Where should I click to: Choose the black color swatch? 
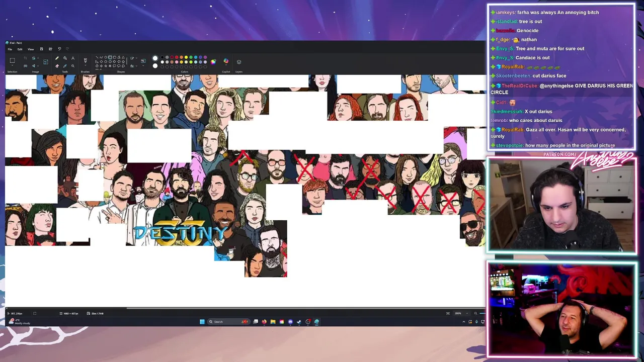click(x=163, y=57)
